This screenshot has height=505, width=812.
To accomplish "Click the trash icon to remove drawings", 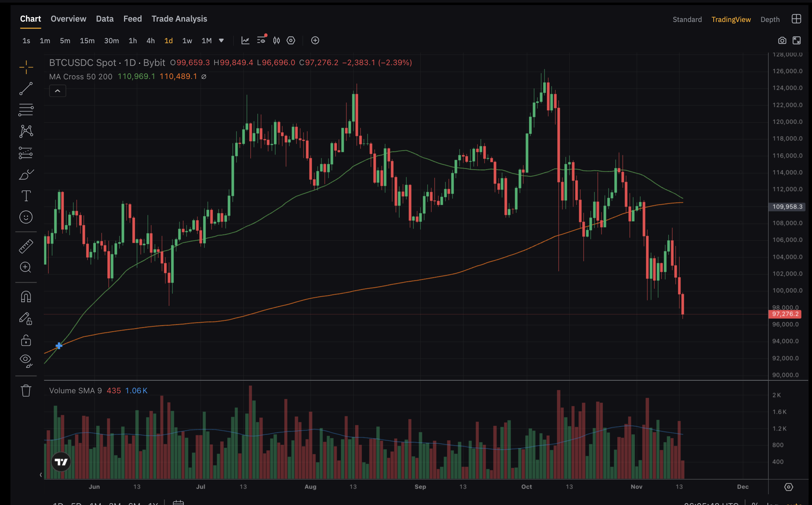I will click(26, 391).
